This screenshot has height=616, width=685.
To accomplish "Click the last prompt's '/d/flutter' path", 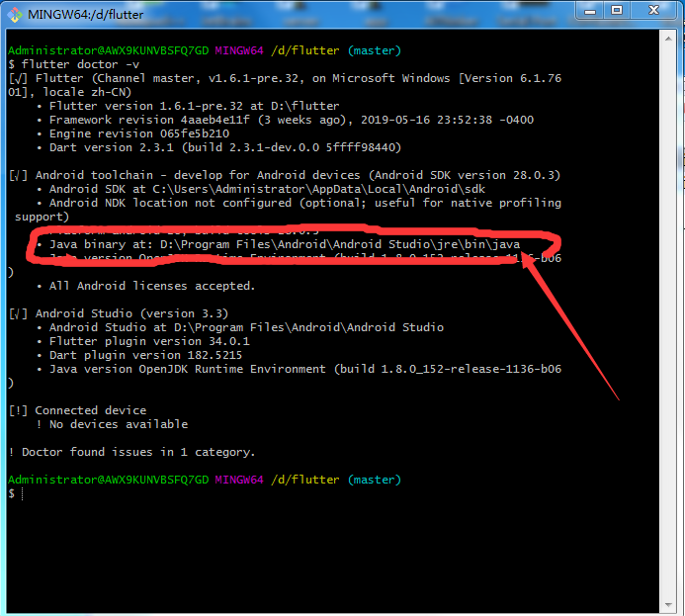I will tap(304, 481).
